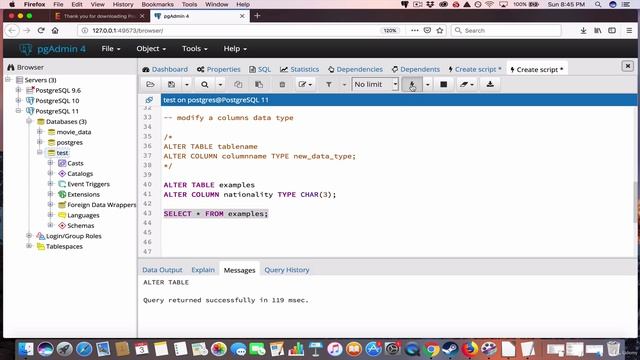Reload the page in Firefox
This screenshot has width=640, height=360.
click(41, 31)
